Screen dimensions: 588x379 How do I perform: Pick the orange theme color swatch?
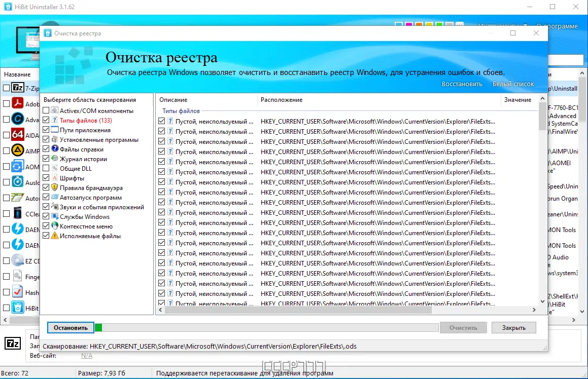(419, 25)
